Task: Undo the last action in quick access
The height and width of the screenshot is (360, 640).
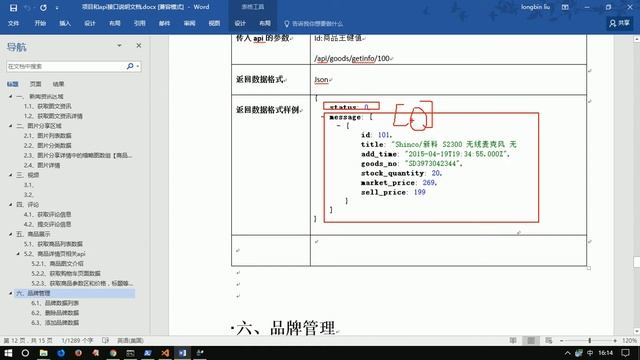Action: pyautogui.click(x=28, y=7)
